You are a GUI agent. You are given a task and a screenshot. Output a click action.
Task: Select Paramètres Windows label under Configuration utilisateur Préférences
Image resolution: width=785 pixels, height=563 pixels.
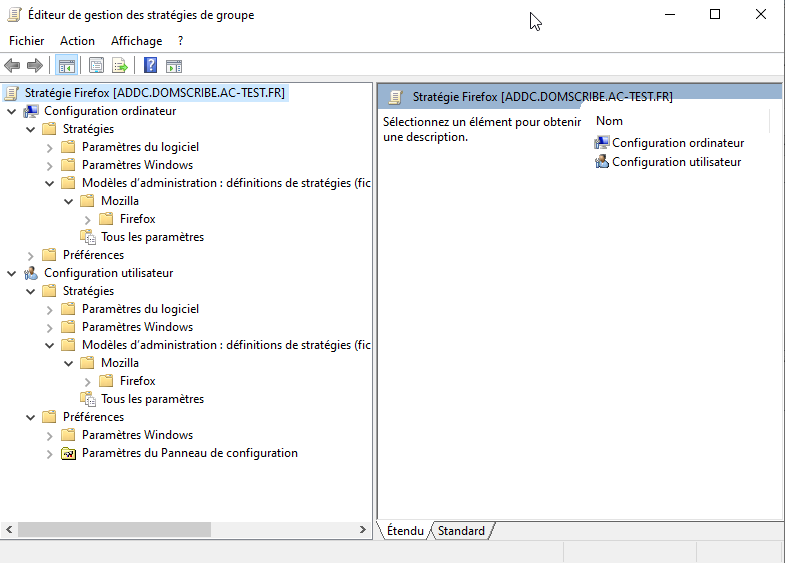click(137, 435)
